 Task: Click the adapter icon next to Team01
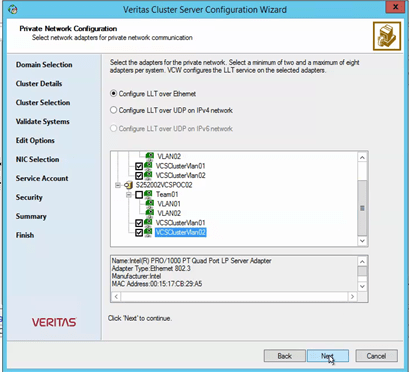click(x=149, y=194)
